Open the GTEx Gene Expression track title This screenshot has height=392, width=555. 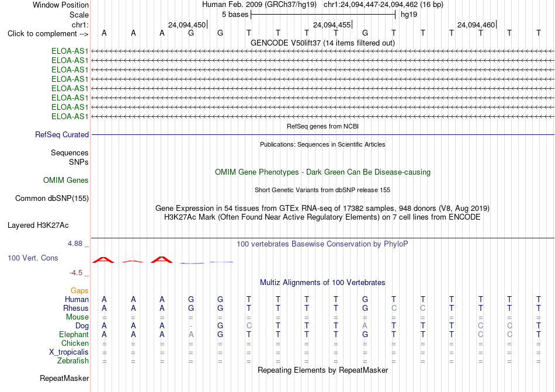(x=323, y=209)
